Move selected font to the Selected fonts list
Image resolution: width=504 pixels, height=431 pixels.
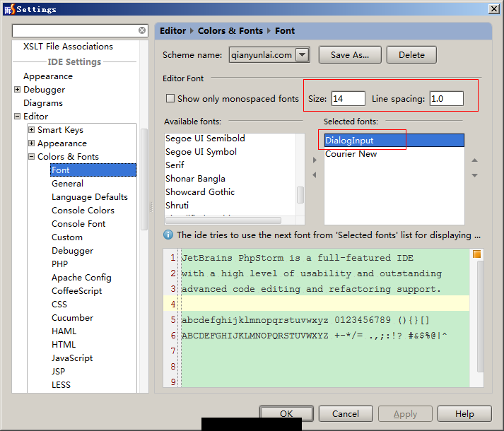pos(315,160)
